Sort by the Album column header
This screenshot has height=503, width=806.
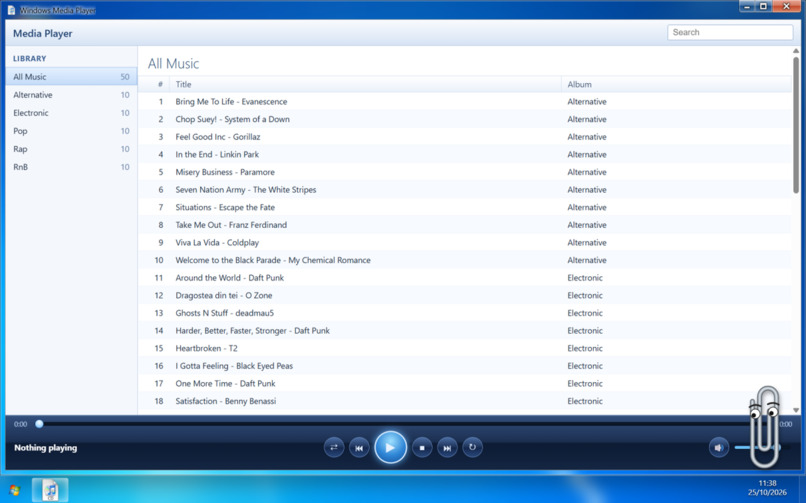676,84
